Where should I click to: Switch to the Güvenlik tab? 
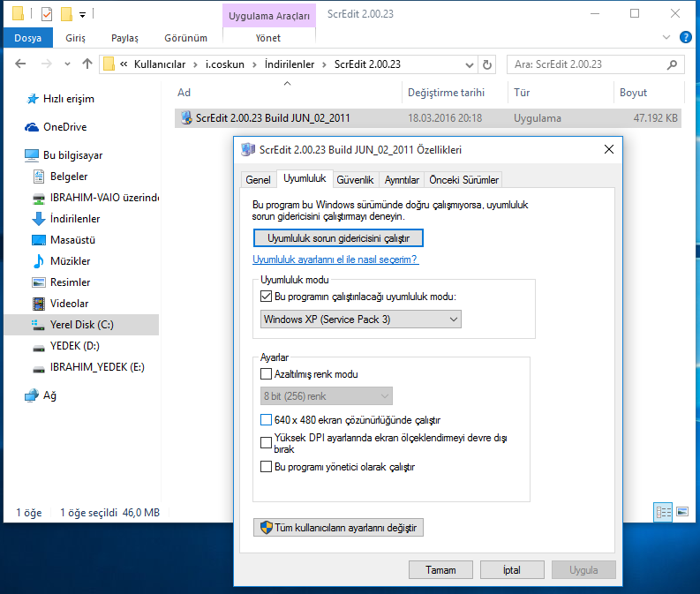click(355, 180)
